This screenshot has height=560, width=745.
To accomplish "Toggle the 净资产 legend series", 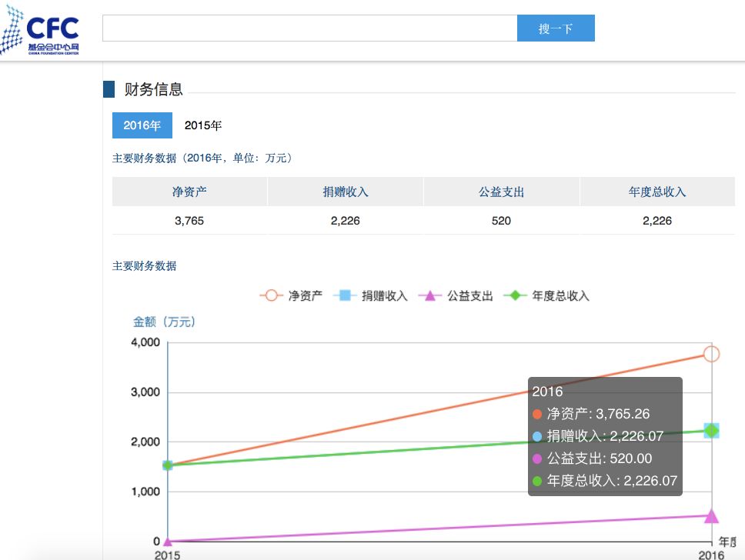I will click(x=291, y=296).
